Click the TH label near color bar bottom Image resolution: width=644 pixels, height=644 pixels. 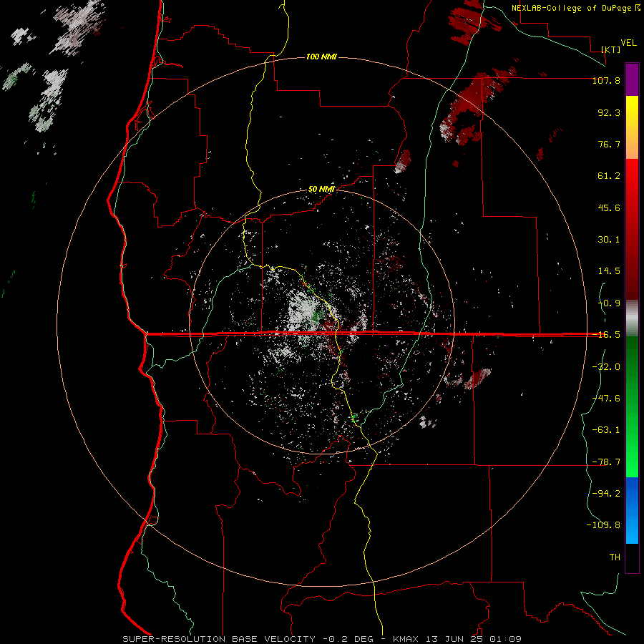[615, 557]
